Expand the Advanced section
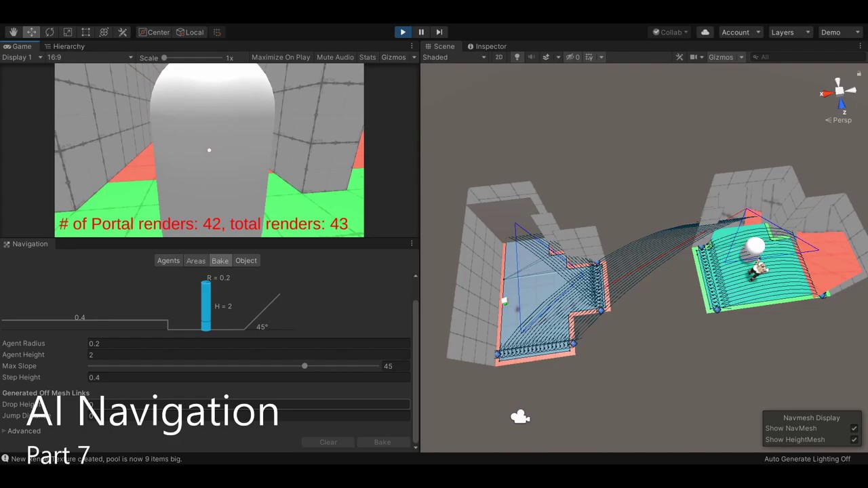 coord(22,430)
